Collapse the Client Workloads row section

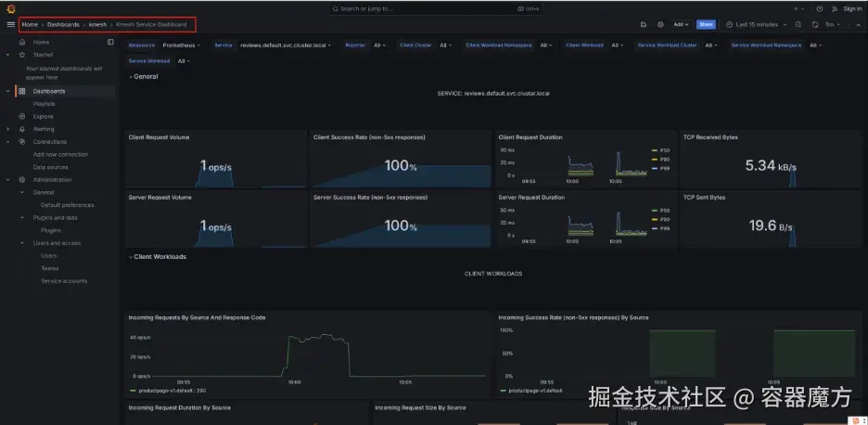coord(158,256)
